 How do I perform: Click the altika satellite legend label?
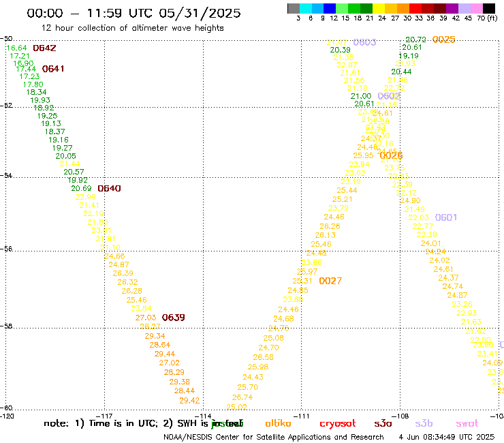[278, 423]
